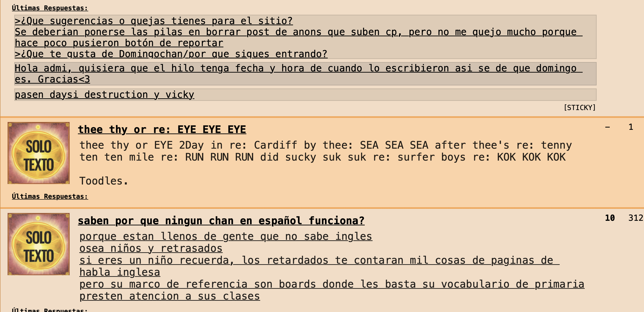Viewport: 644px width, 312px height.
Task: Open thread "saben por que ningun chan en español funciona?"
Action: pyautogui.click(x=221, y=221)
